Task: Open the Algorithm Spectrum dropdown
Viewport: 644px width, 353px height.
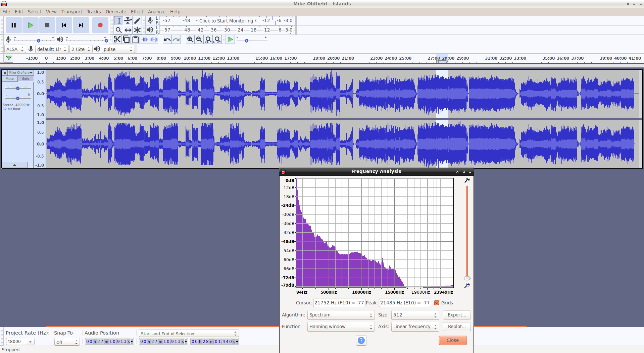Action: (x=341, y=315)
